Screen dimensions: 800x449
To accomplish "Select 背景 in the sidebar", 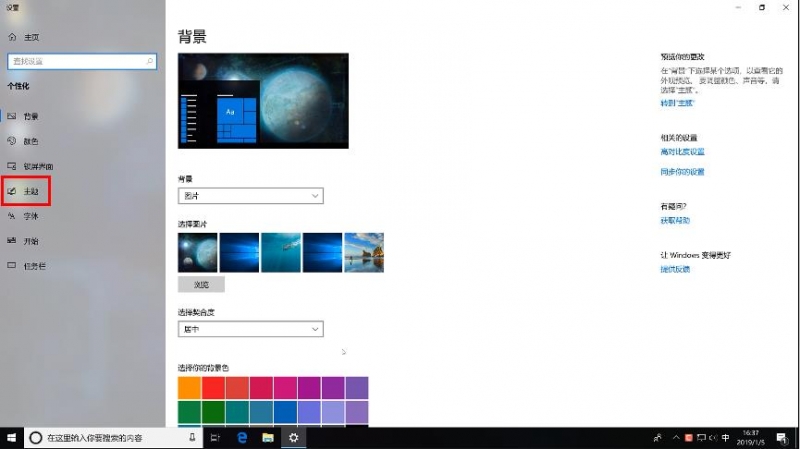I will [23, 116].
